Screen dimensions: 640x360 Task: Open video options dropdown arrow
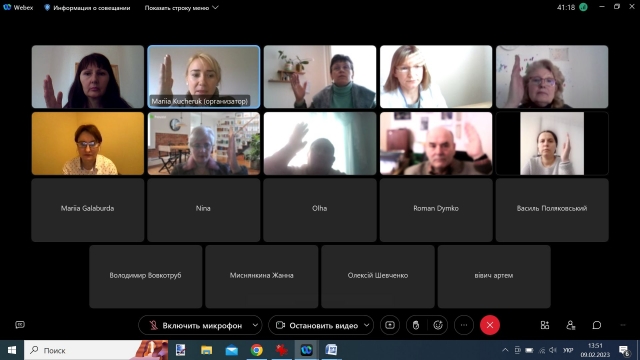click(x=367, y=325)
